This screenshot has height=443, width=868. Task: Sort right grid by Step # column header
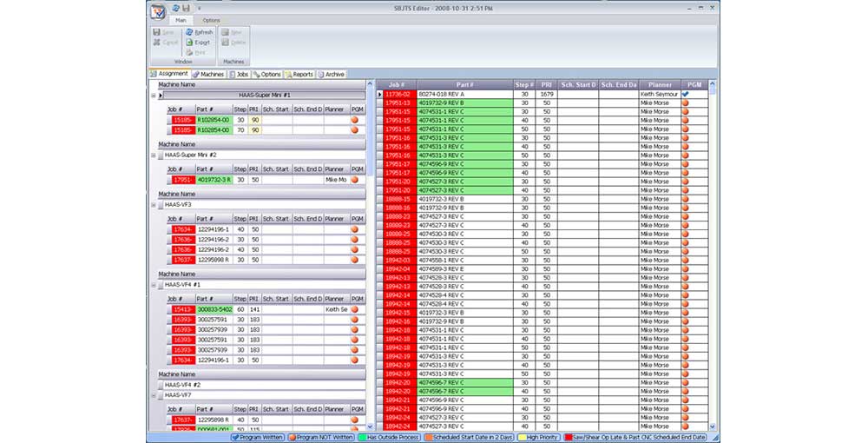(524, 85)
